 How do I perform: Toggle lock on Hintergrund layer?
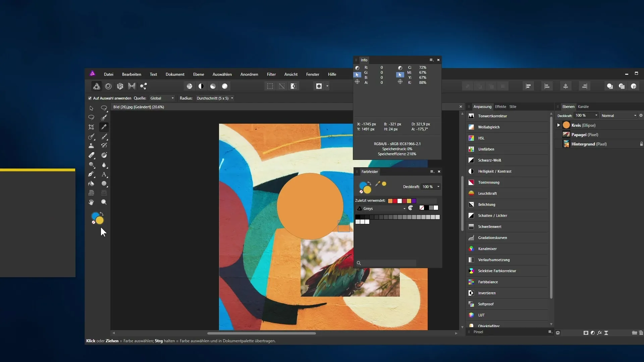(641, 144)
